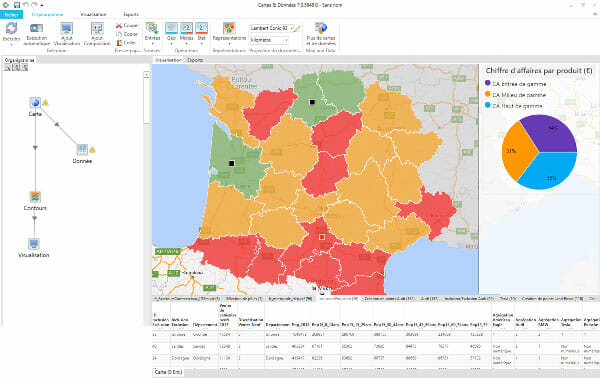Click the pencil icon to edit the projection

point(297,28)
